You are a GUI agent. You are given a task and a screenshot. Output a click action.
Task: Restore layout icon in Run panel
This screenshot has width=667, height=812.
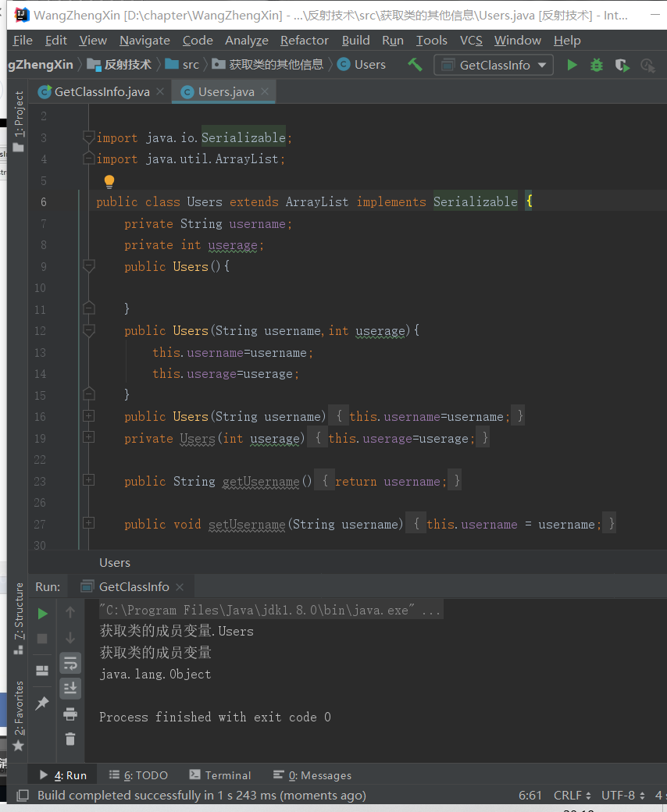42,671
